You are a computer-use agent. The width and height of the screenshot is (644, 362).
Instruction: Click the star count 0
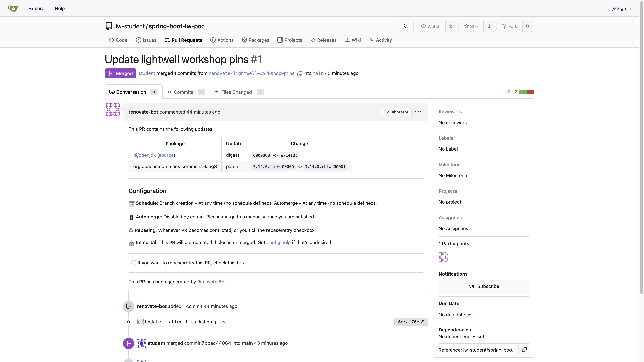click(489, 26)
